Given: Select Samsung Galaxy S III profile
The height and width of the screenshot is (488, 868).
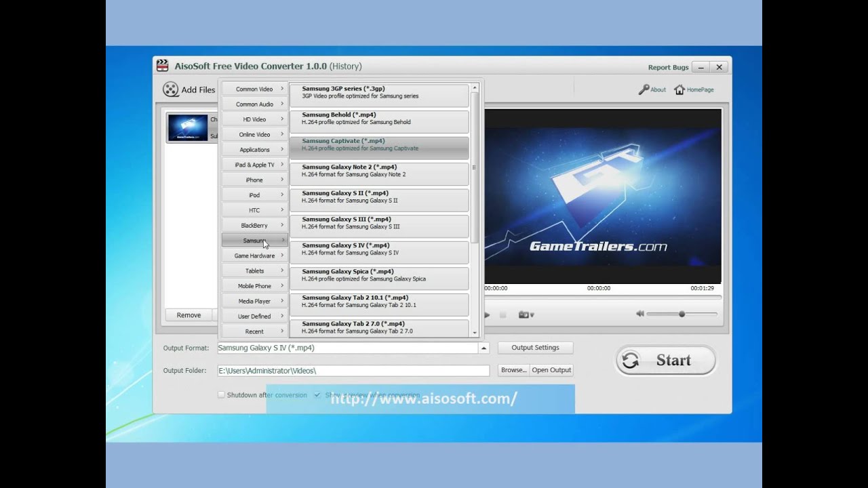Looking at the screenshot, I should (x=378, y=223).
